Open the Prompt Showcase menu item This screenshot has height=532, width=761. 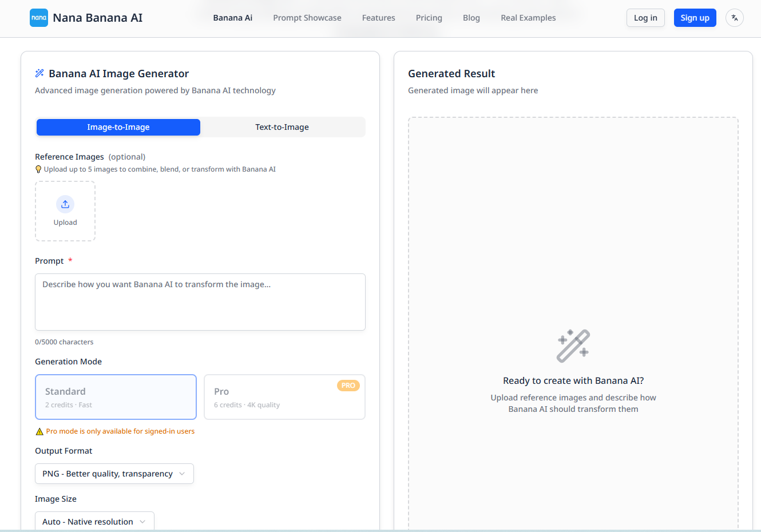pyautogui.click(x=307, y=18)
